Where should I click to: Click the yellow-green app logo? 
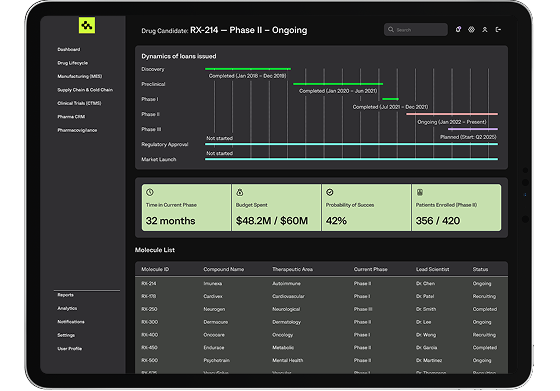(87, 25)
